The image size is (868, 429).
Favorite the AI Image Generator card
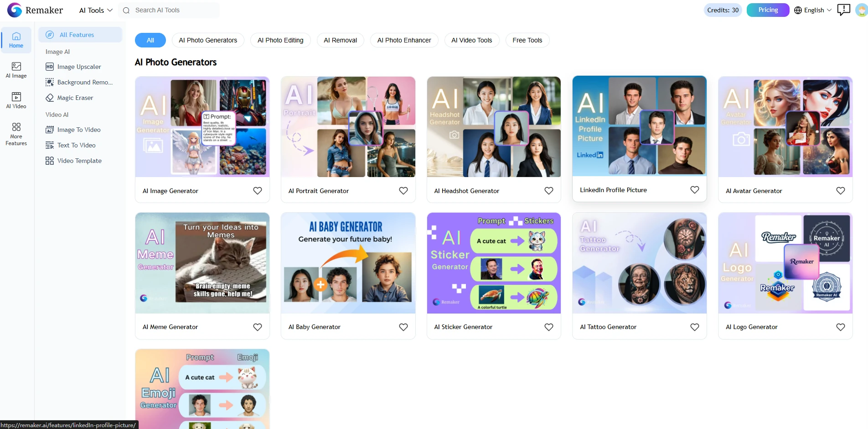[x=258, y=191]
